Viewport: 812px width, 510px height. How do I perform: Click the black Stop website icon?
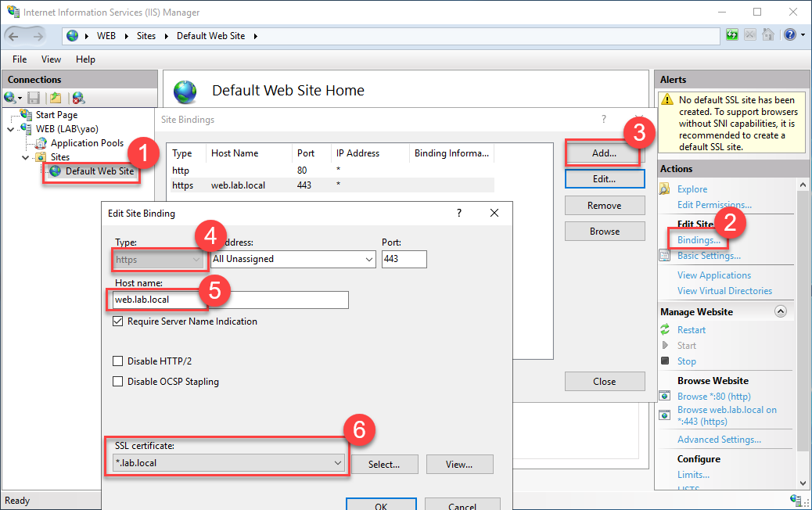pos(665,361)
